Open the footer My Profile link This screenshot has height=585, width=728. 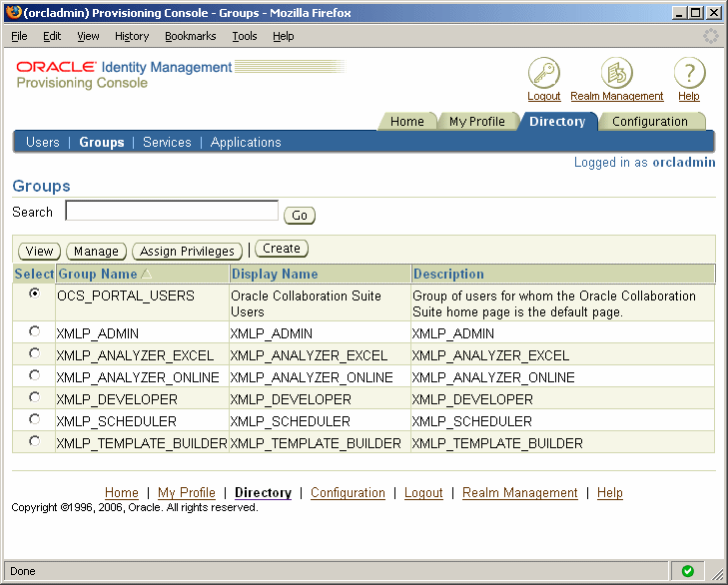(x=187, y=492)
